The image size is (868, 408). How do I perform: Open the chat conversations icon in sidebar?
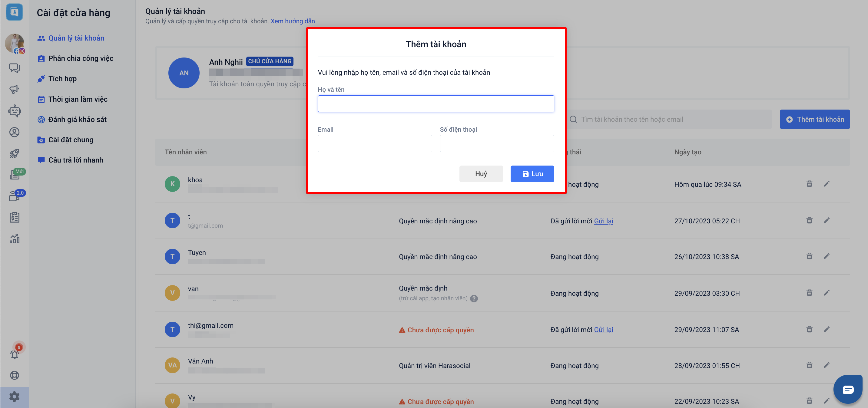pos(14,68)
